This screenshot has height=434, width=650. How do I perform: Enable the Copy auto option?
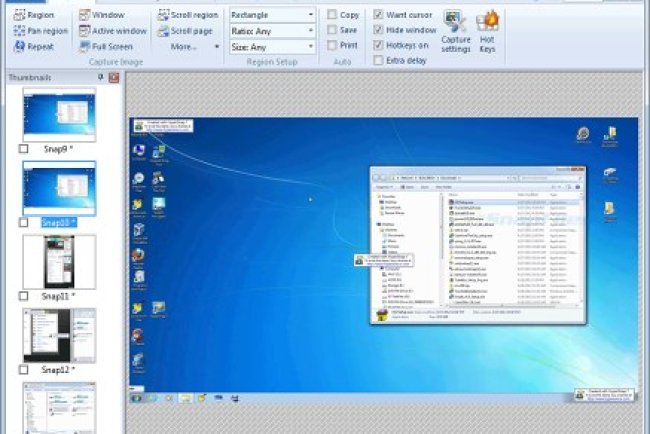pos(332,15)
